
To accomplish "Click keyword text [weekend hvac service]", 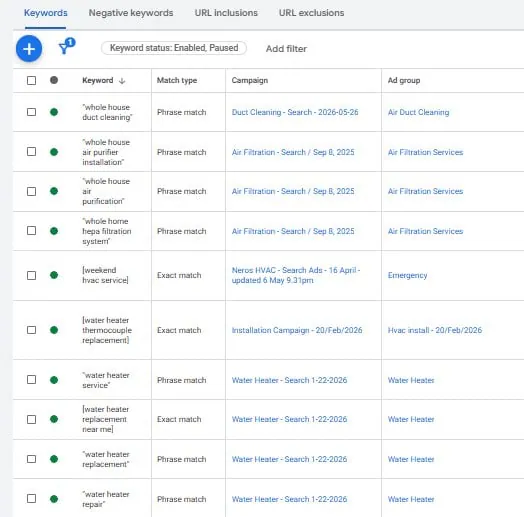I will pyautogui.click(x=105, y=275).
